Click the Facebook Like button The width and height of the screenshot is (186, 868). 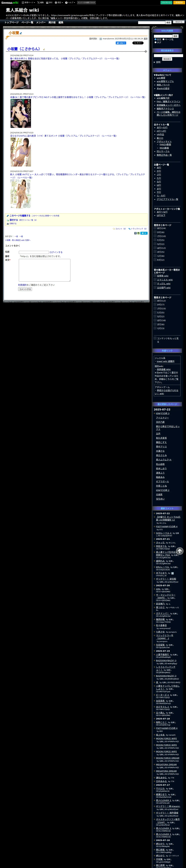coord(121,43)
